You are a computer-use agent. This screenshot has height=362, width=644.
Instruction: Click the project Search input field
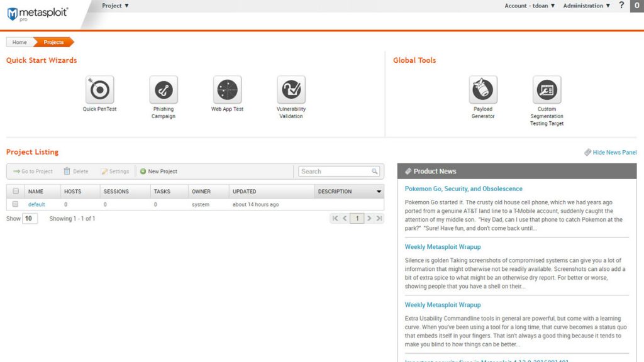[335, 171]
